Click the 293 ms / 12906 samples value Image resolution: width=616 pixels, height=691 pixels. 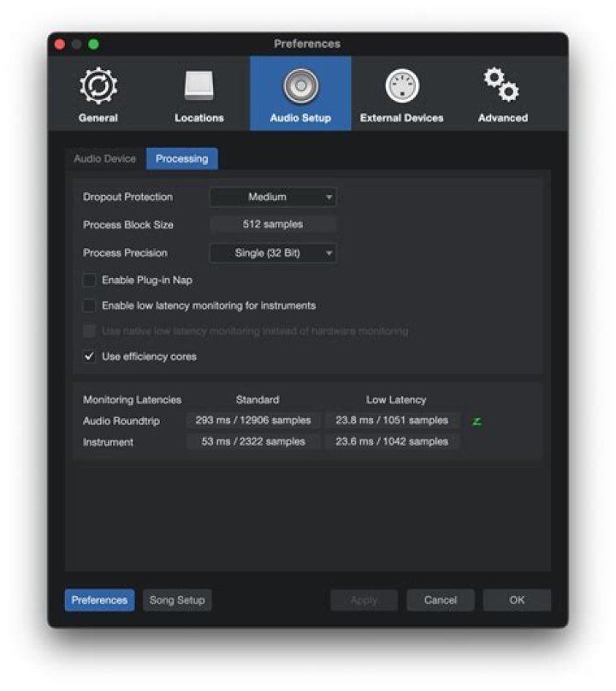point(253,421)
